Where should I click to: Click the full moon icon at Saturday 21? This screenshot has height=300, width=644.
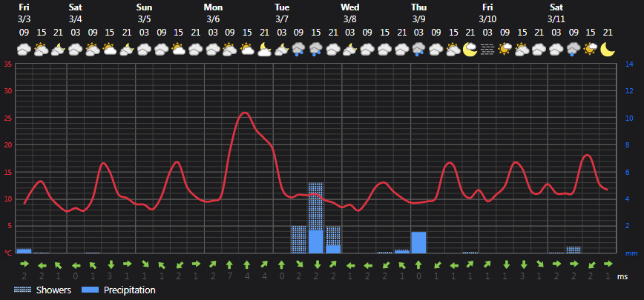click(x=608, y=49)
